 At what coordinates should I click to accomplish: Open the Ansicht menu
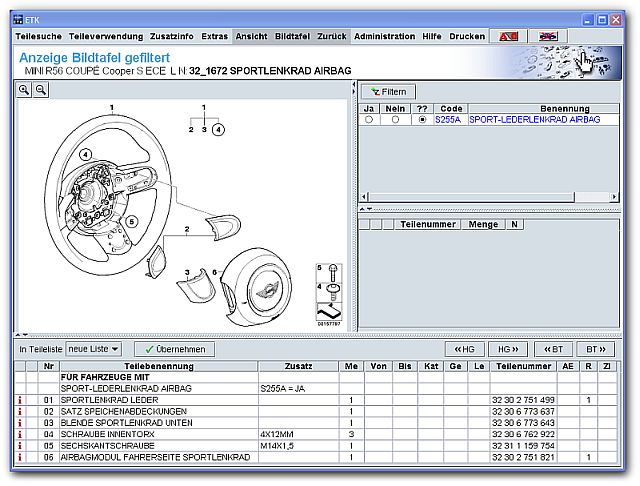point(251,36)
